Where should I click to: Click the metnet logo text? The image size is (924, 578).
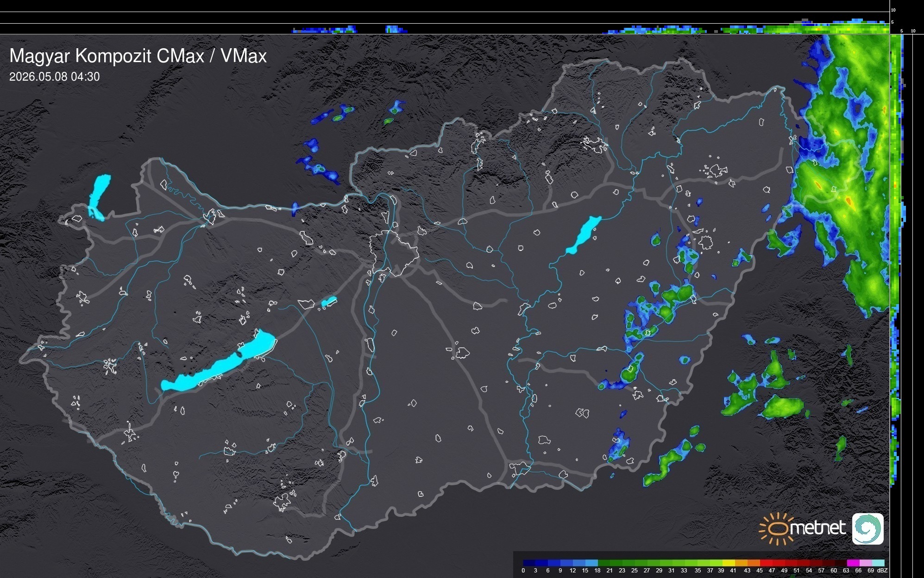(817, 528)
